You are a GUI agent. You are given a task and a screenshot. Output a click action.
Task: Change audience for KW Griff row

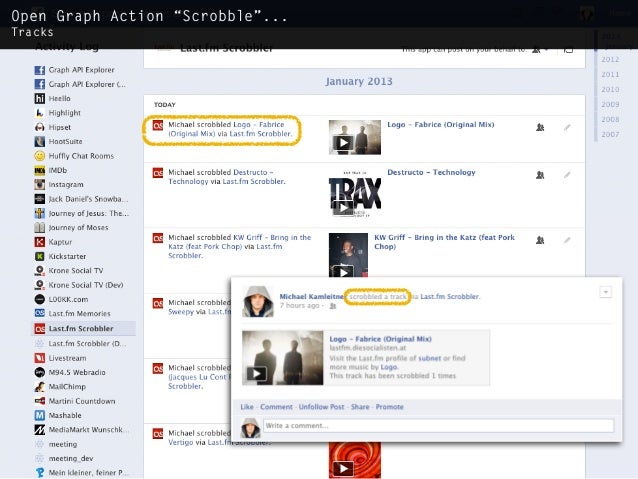(x=540, y=240)
